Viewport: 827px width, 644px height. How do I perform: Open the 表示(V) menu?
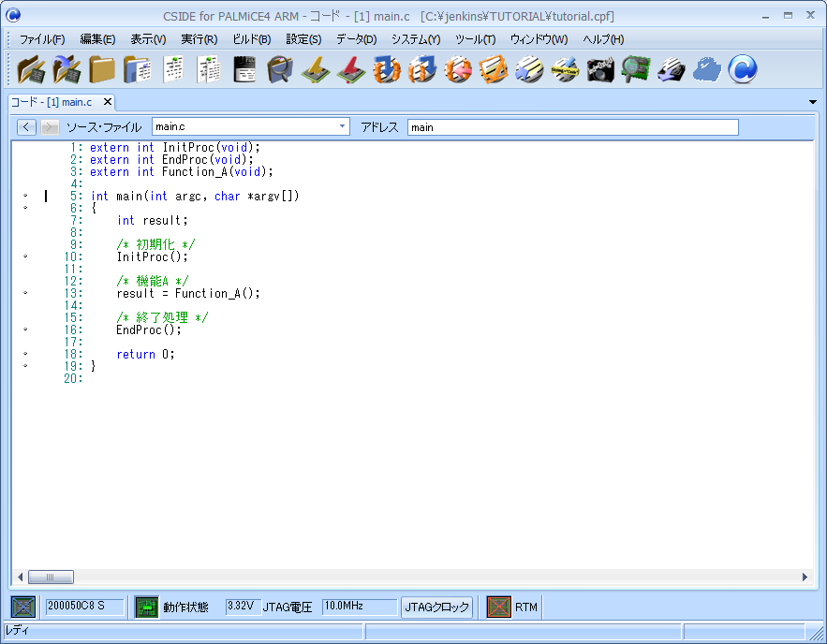(148, 39)
